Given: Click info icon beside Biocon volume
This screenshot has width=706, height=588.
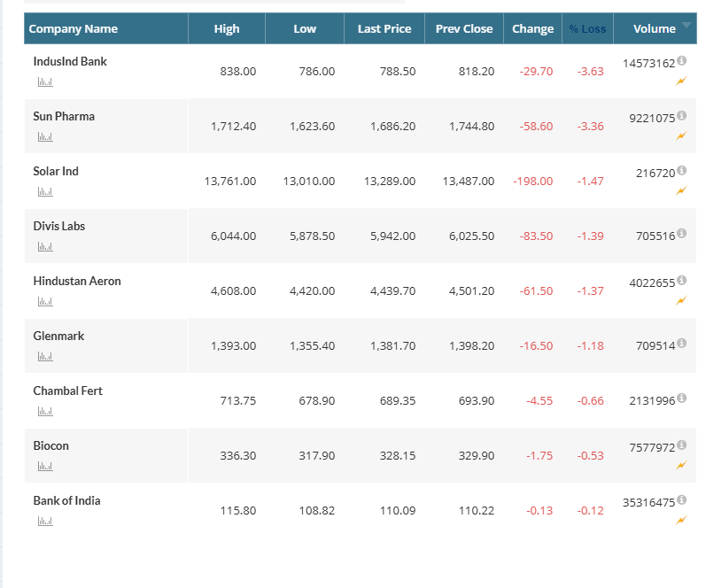Looking at the screenshot, I should 682,445.
